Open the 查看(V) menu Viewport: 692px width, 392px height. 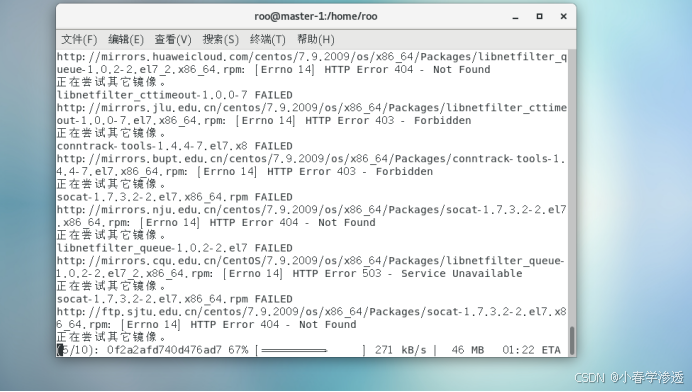pos(173,40)
